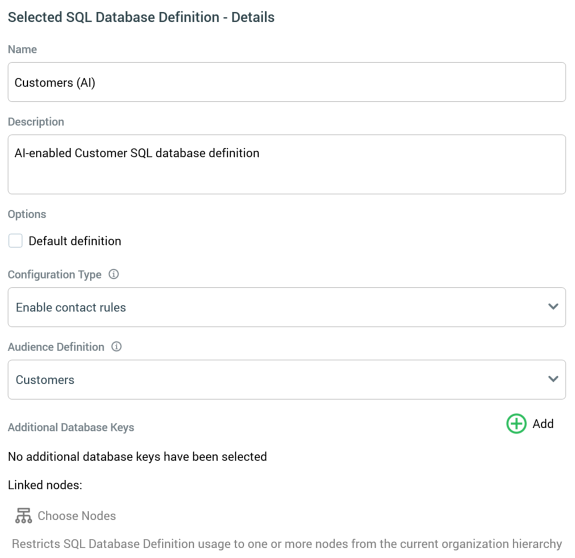Click the Audience Definition info icon
The image size is (575, 558).
[116, 346]
